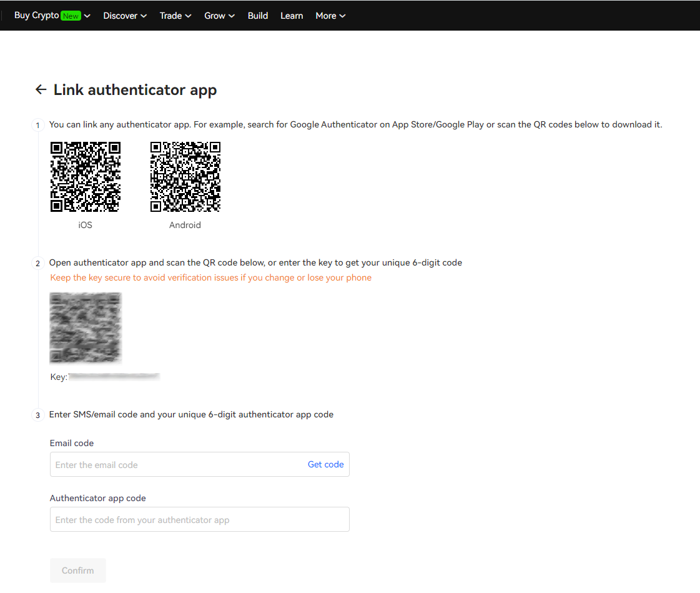Click the iOS download QR code
The height and width of the screenshot is (593, 700).
coord(86,177)
